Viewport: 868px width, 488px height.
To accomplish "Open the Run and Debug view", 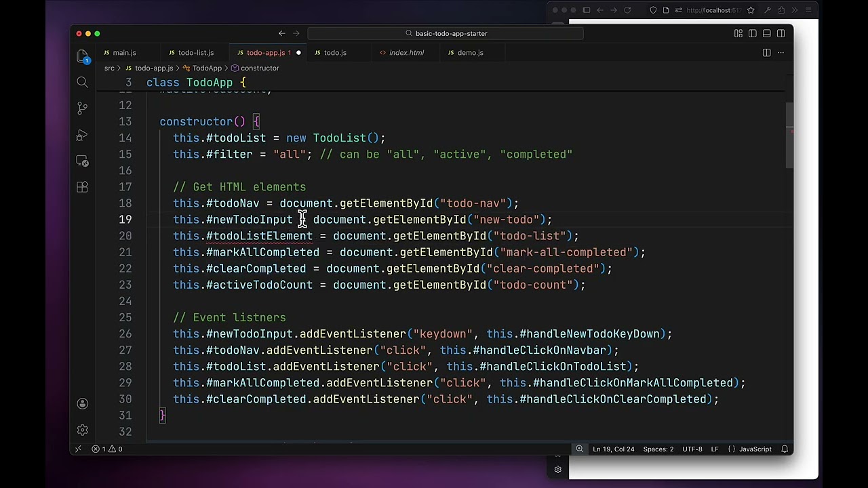I will [x=83, y=135].
